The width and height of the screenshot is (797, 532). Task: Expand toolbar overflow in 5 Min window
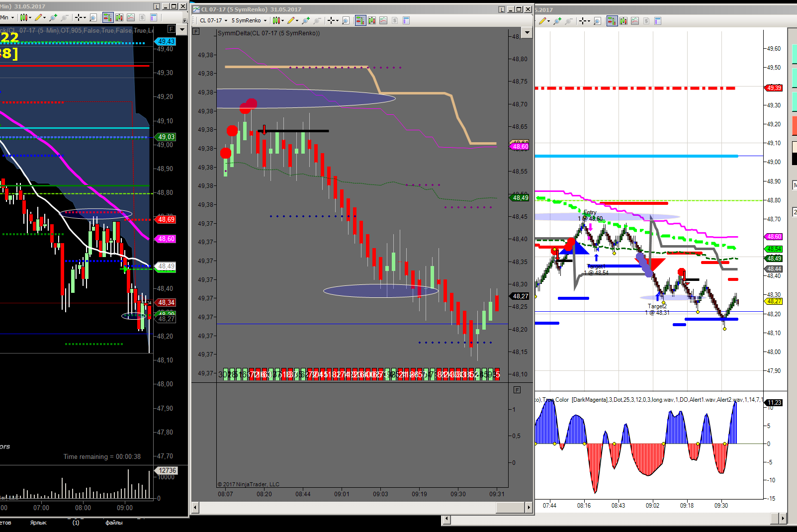184,19
